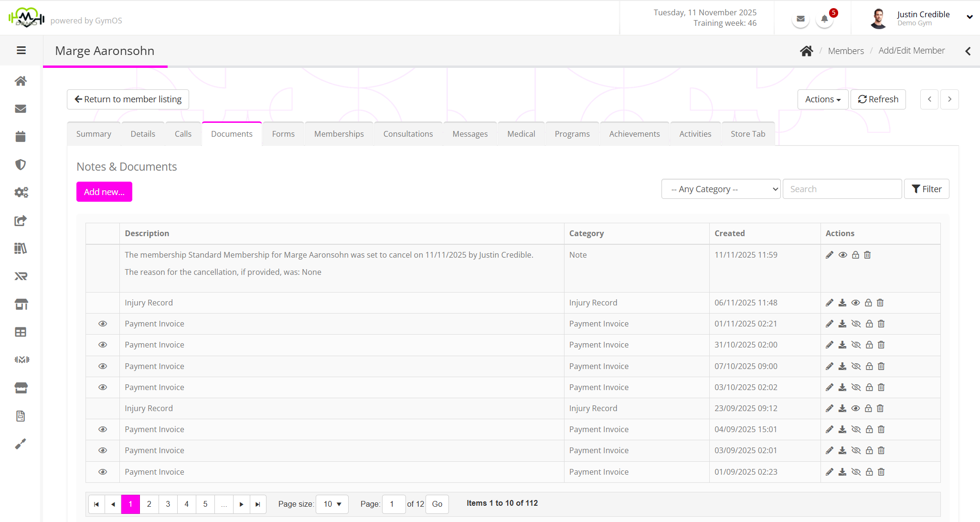
Task: Toggle the hamburger menu icon
Action: 21,50
